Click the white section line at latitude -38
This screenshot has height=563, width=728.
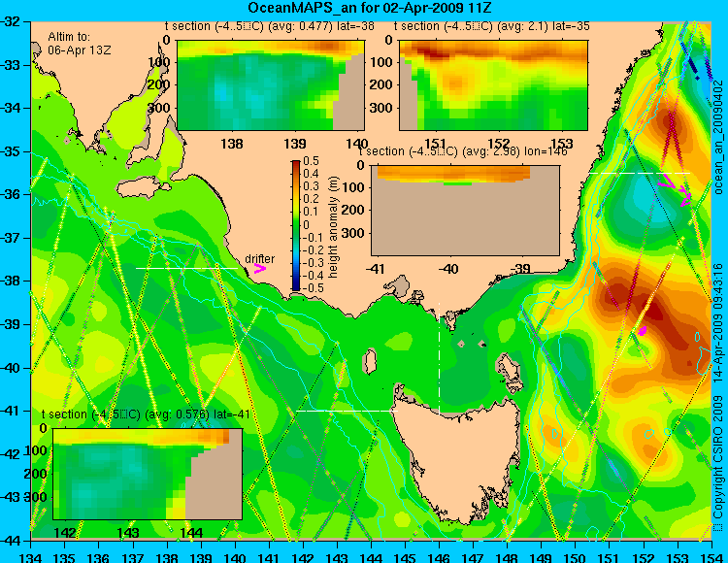click(186, 268)
